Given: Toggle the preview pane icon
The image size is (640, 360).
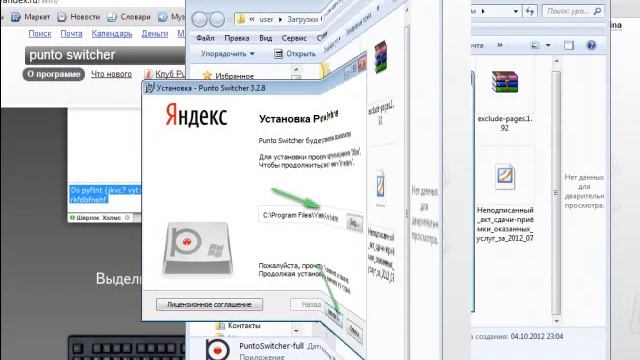Looking at the screenshot, I should pos(569,45).
